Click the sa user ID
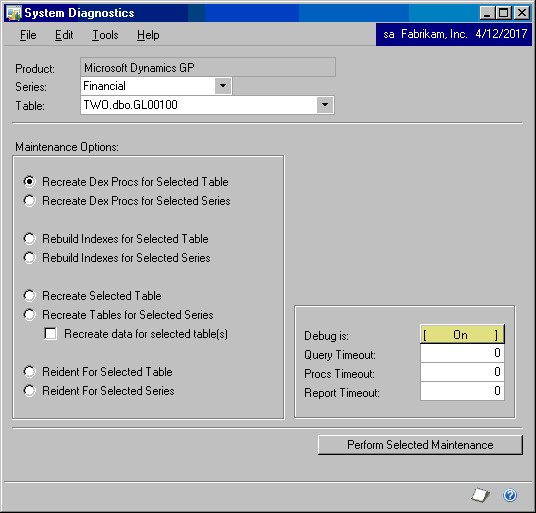The height and width of the screenshot is (513, 536). point(389,34)
